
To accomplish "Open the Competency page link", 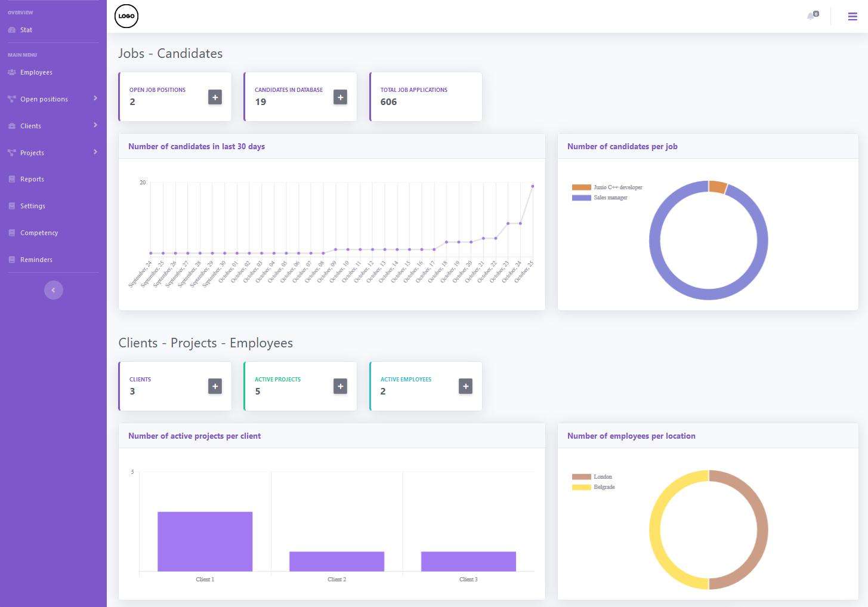I will [x=39, y=233].
